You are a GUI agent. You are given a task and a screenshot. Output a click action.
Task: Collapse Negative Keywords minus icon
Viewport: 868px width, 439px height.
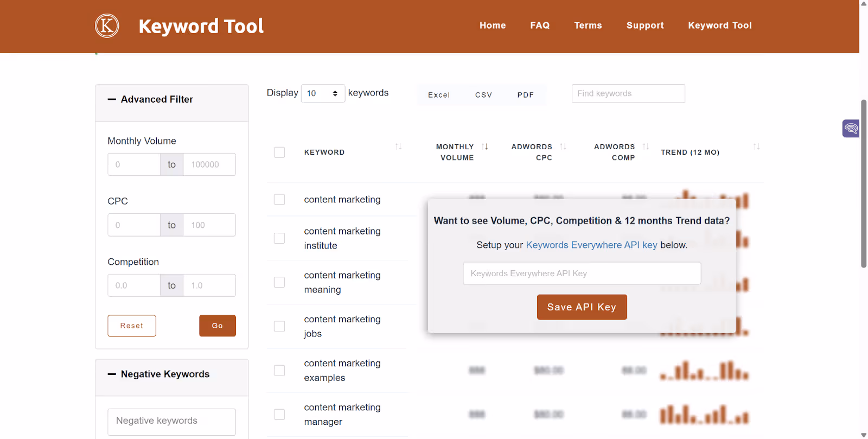pyautogui.click(x=112, y=374)
